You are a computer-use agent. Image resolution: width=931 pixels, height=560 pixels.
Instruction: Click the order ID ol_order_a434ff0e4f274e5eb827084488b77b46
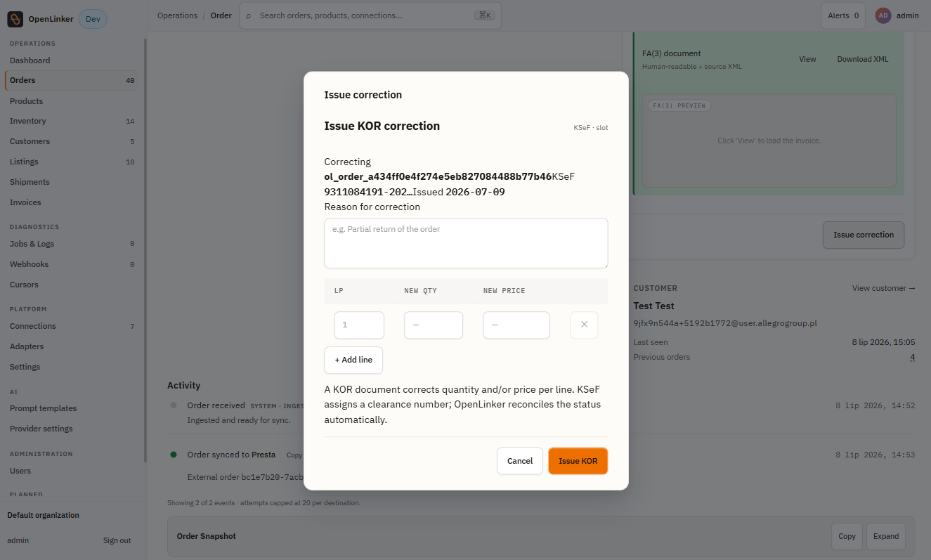(438, 176)
